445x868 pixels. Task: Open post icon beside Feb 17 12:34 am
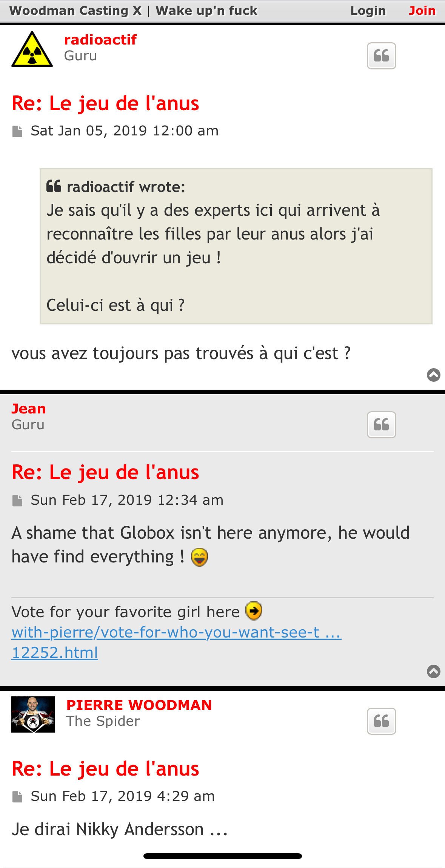[17, 501]
